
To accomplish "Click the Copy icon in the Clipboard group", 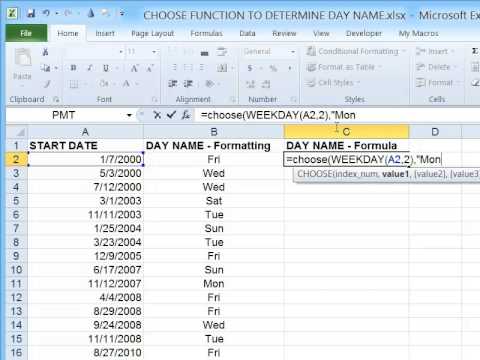I will point(45,68).
